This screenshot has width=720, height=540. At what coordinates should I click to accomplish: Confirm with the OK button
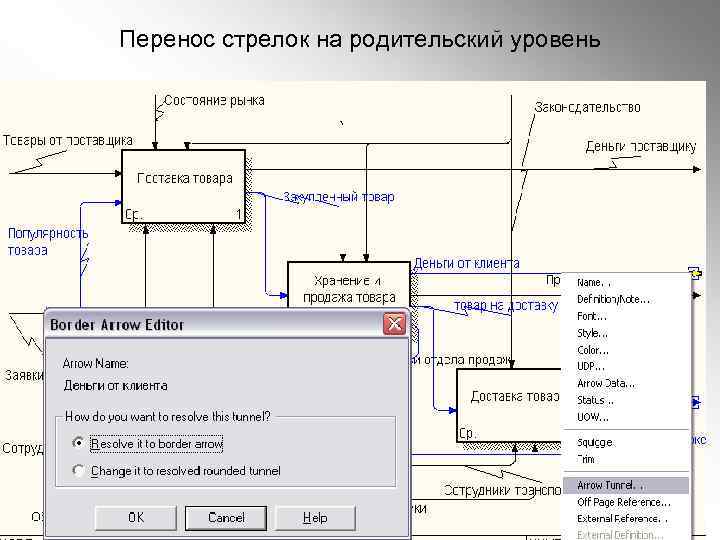tap(135, 518)
